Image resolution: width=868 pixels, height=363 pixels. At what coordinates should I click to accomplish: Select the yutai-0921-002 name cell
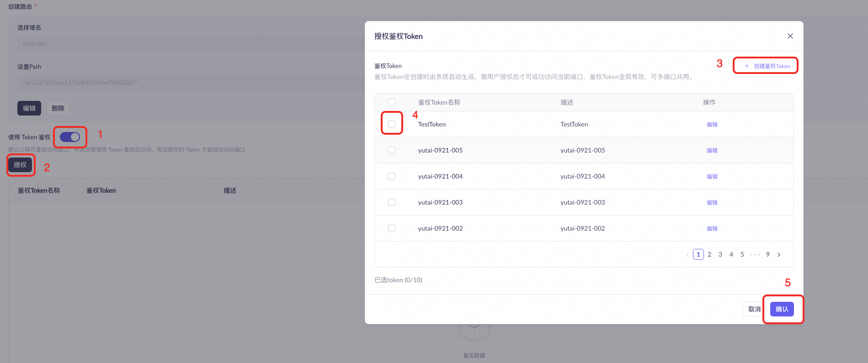tap(440, 228)
